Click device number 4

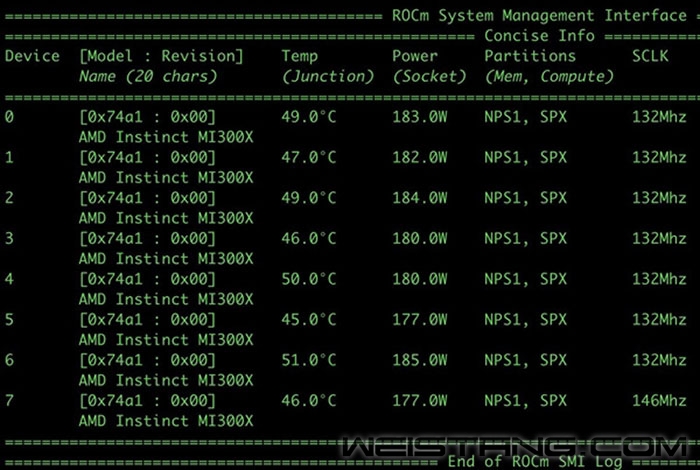9,279
